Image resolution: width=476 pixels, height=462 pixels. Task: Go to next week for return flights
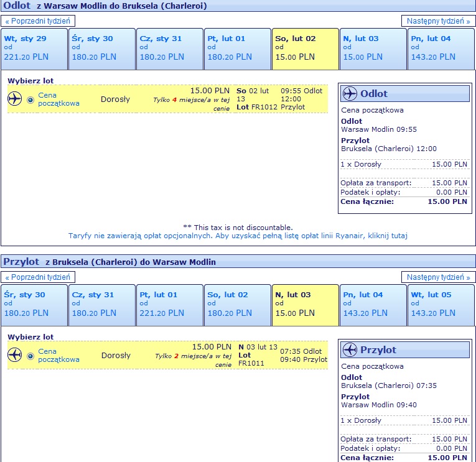coord(438,277)
